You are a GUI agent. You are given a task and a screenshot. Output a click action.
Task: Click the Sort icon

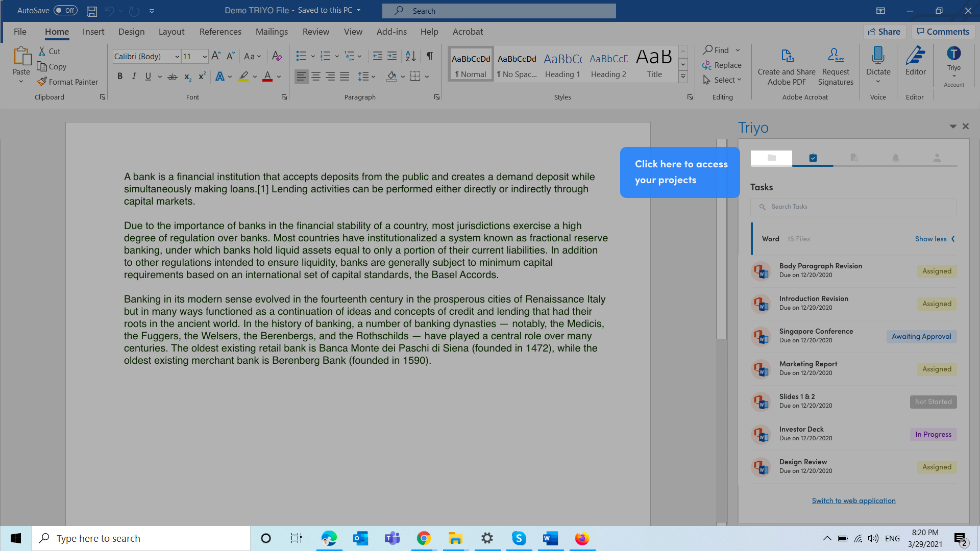pos(410,56)
